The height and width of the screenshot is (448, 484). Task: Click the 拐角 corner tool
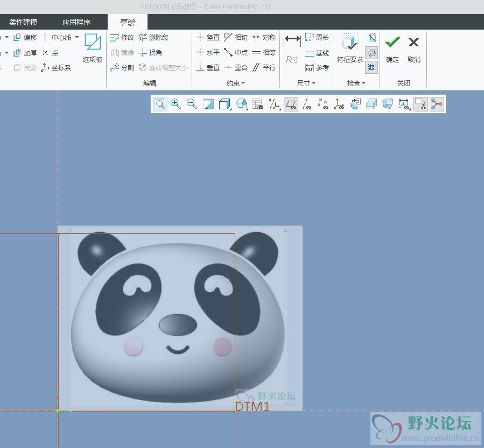coord(150,53)
